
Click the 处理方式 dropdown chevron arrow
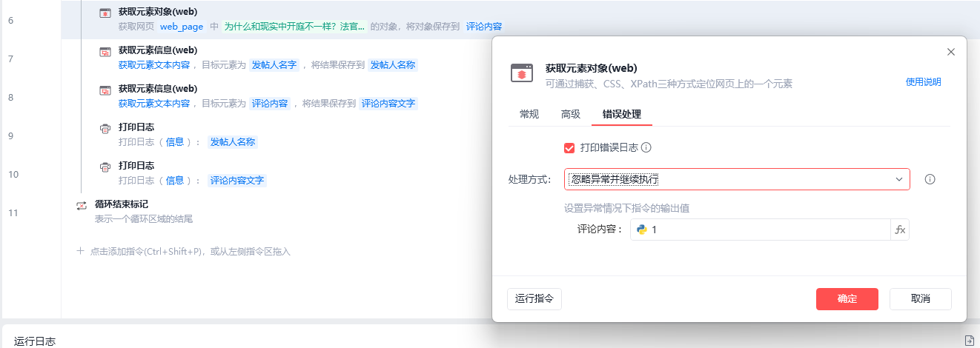(x=899, y=179)
